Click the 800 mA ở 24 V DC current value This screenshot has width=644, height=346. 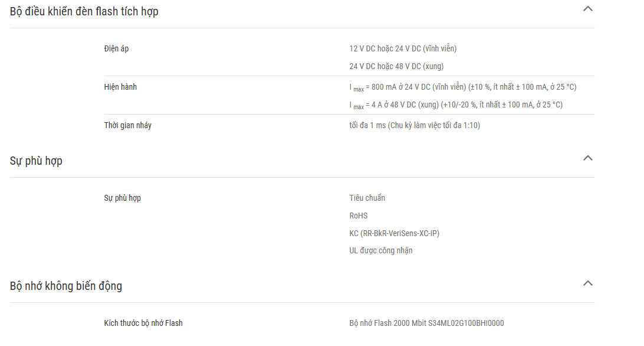coord(463,87)
